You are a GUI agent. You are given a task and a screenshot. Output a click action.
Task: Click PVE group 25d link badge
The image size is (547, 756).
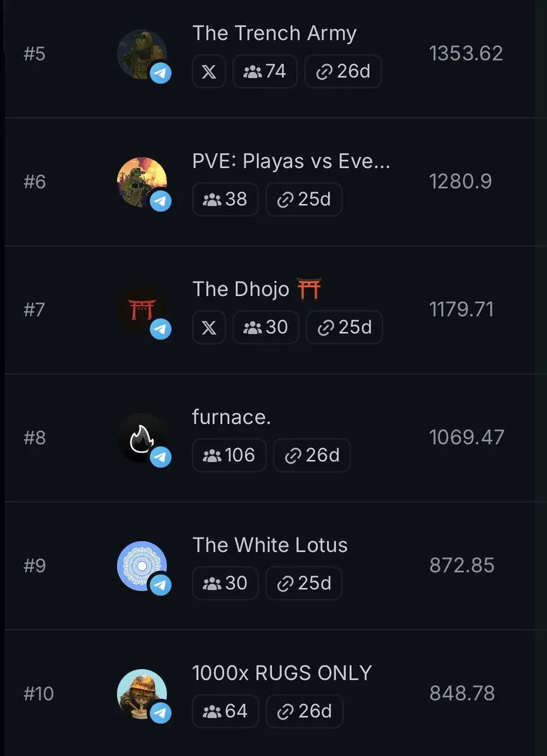click(x=304, y=199)
